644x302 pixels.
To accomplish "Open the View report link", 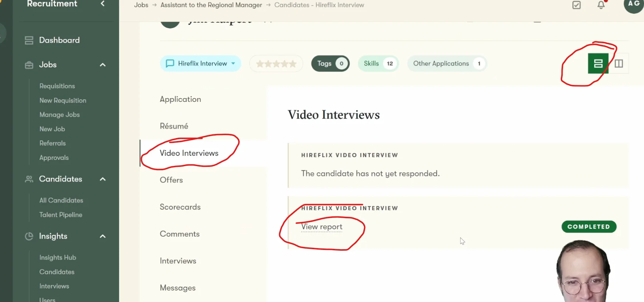I will tap(322, 227).
